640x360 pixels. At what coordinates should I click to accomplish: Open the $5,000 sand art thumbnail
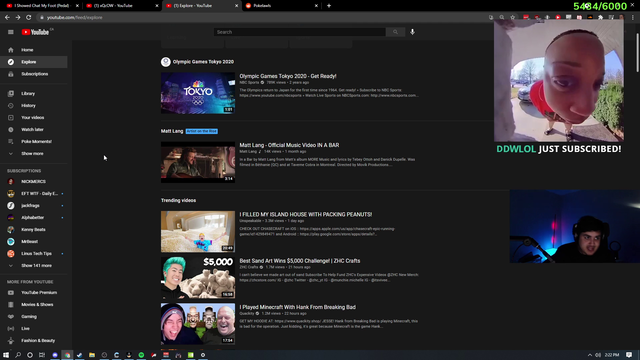point(198,278)
